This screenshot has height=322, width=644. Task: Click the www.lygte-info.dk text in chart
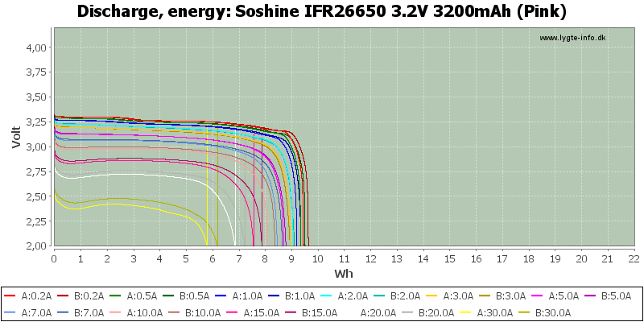coord(572,38)
